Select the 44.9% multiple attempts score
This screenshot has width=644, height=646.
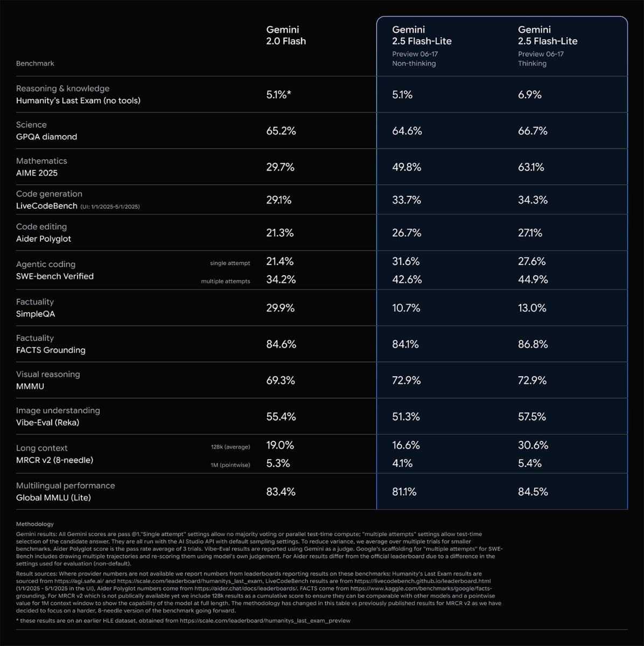pos(533,279)
